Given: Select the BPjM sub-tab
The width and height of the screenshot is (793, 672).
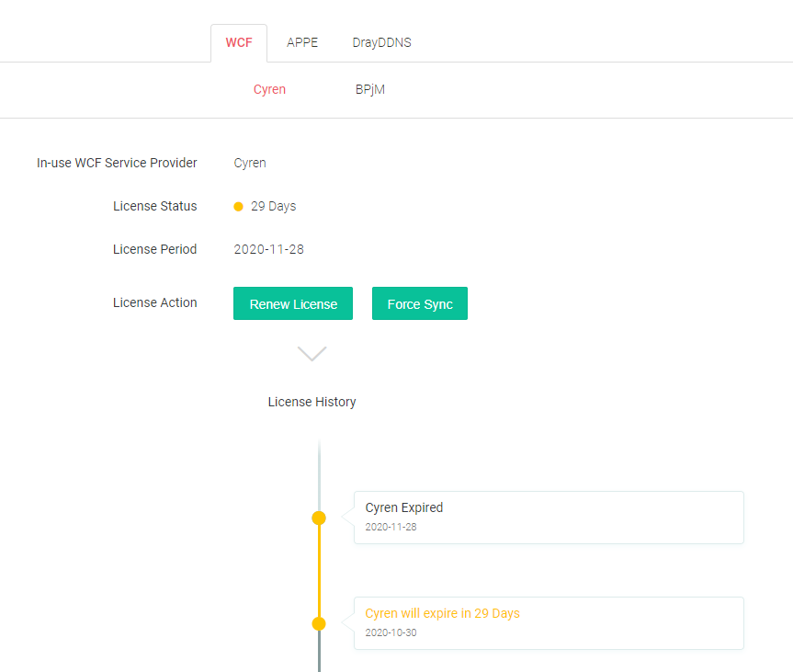Looking at the screenshot, I should [x=369, y=89].
